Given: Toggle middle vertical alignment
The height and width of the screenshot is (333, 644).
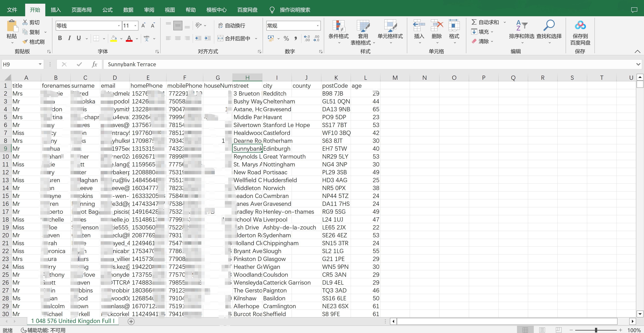Looking at the screenshot, I should click(178, 25).
